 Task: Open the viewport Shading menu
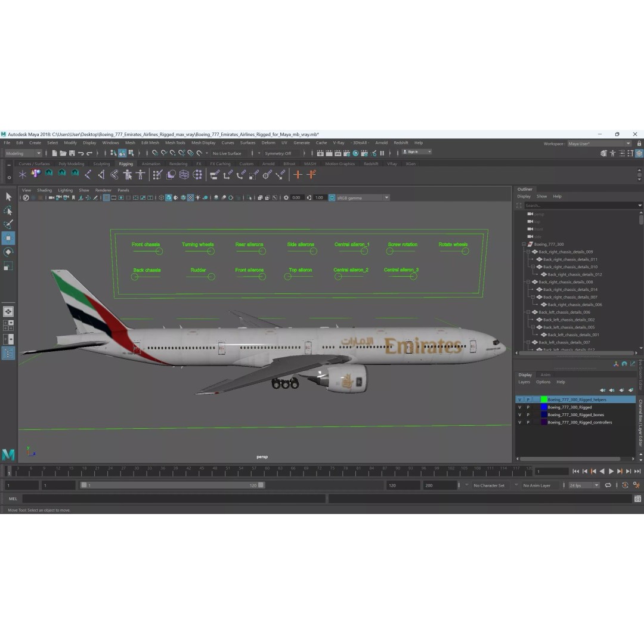point(44,191)
